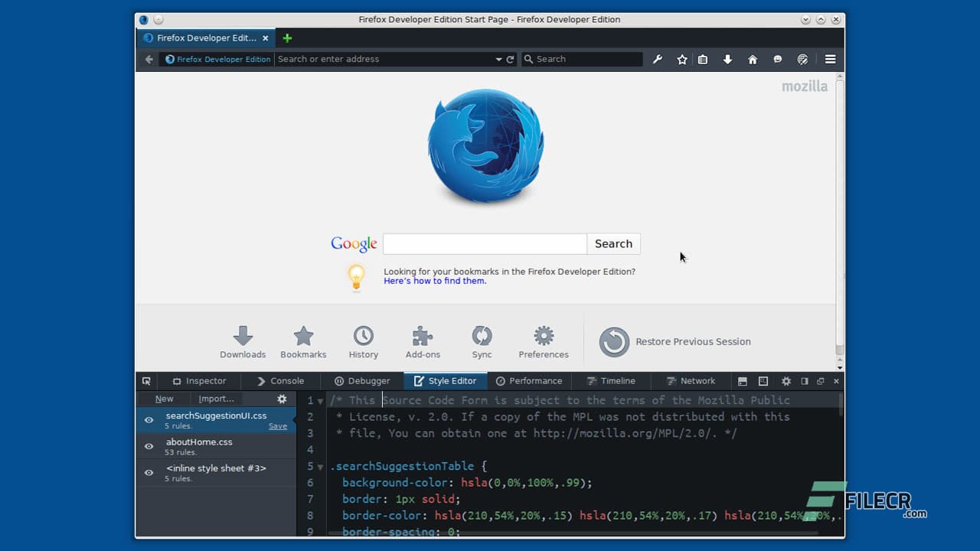Switch to the Inspector tab
980x551 pixels.
(199, 380)
